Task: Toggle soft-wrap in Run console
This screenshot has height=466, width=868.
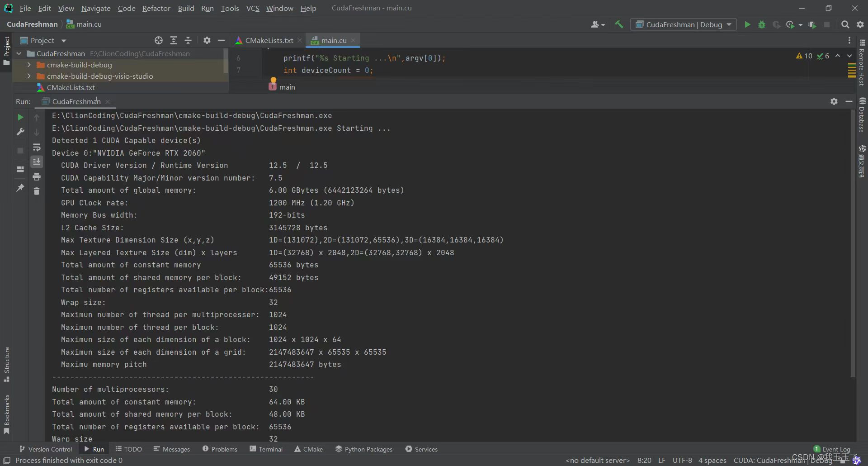Action: click(37, 147)
